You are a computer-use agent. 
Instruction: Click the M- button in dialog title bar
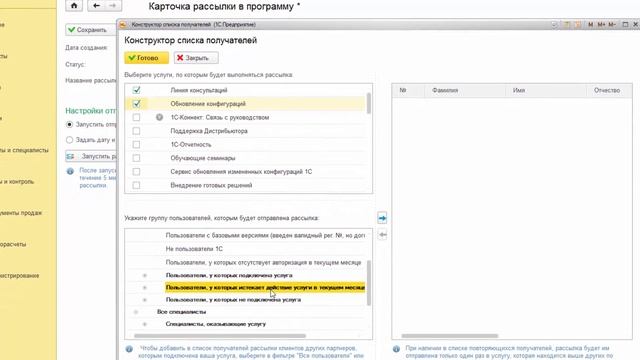point(611,24)
